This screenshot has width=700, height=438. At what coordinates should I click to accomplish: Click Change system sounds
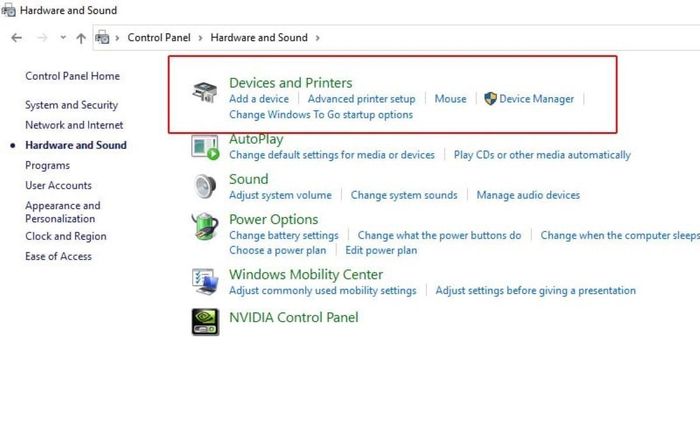[404, 195]
